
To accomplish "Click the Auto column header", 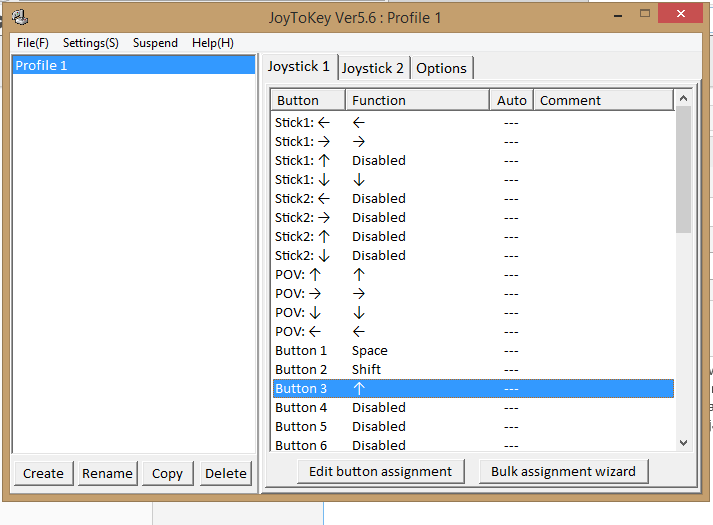I will (512, 100).
